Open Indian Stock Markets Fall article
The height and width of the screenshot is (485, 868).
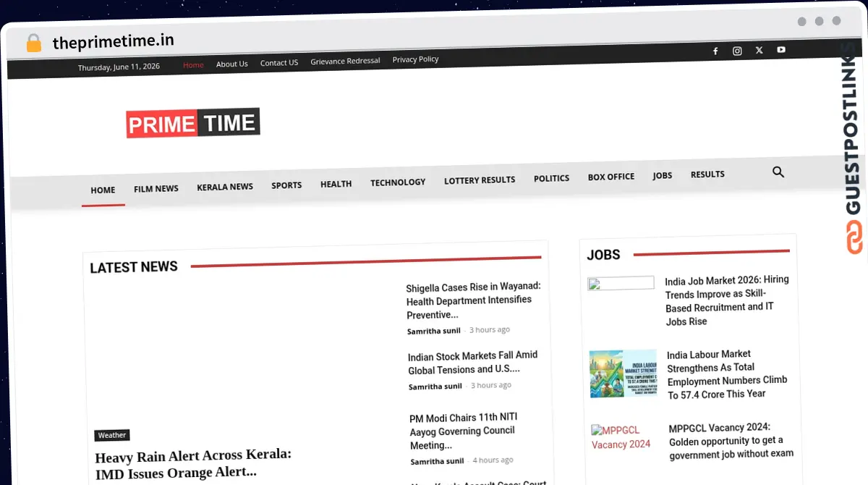pyautogui.click(x=473, y=363)
